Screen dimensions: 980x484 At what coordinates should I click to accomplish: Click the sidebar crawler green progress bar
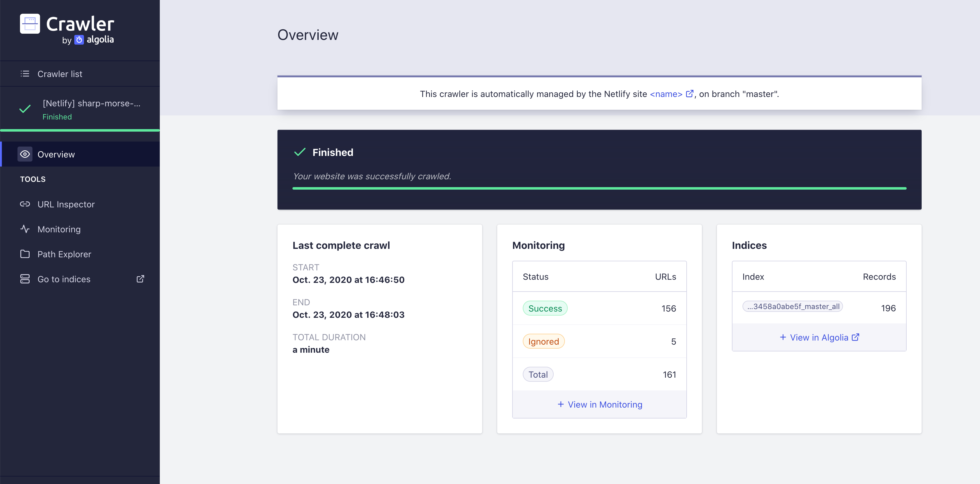point(80,130)
